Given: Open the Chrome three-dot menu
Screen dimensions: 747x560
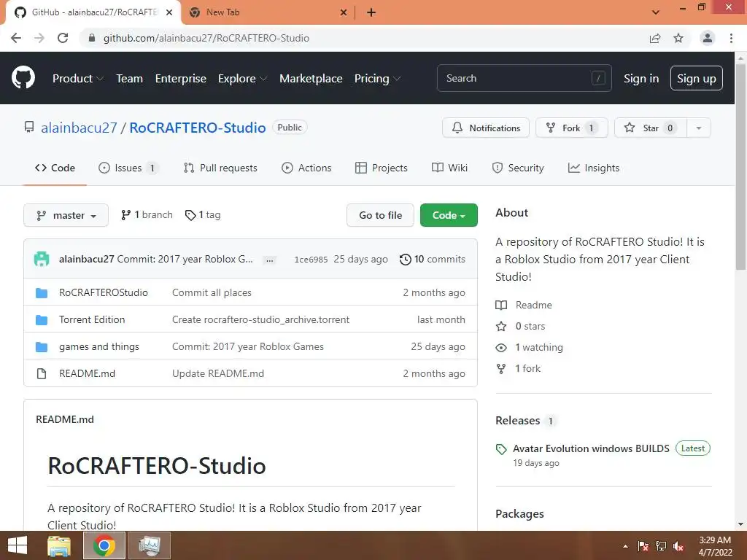Looking at the screenshot, I should coord(731,38).
